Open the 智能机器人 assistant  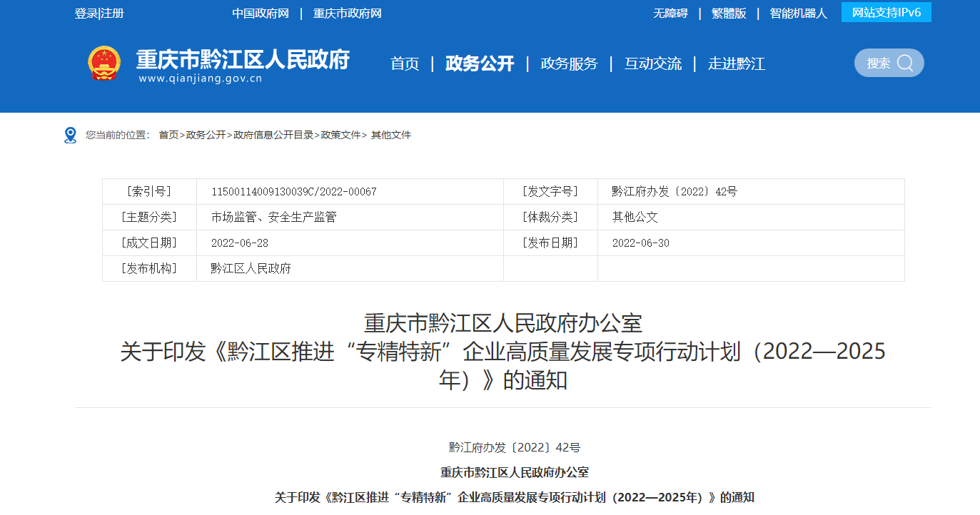[798, 14]
